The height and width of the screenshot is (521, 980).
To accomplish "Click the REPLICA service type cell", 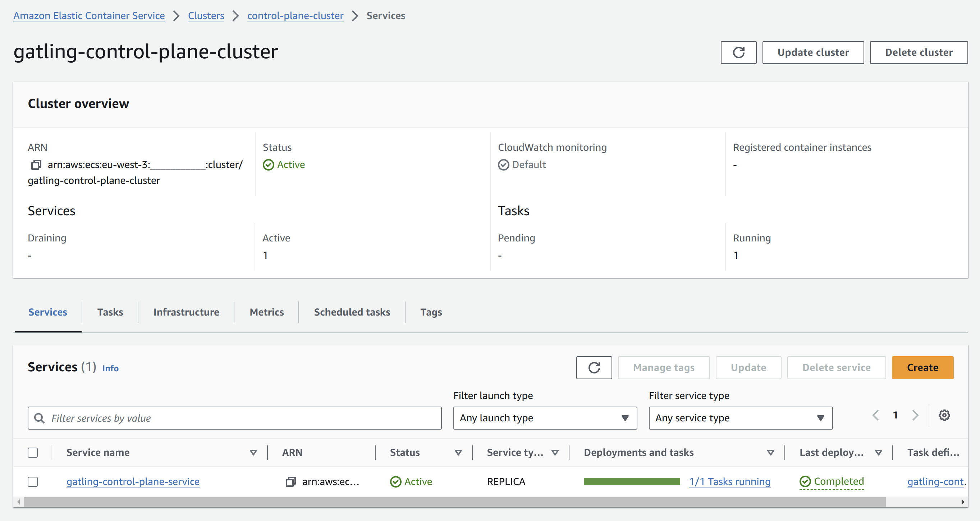I will (x=506, y=481).
